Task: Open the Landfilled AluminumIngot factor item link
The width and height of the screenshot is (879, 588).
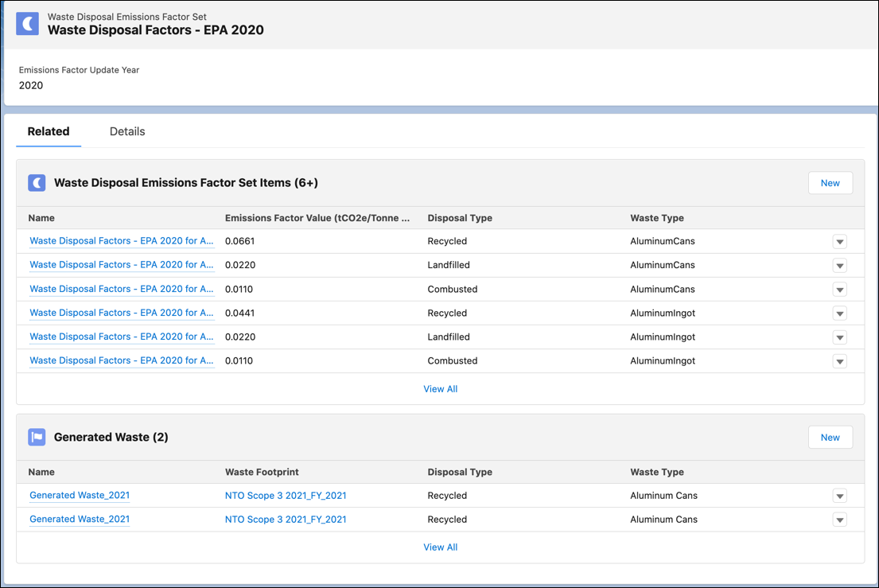Action: click(122, 337)
